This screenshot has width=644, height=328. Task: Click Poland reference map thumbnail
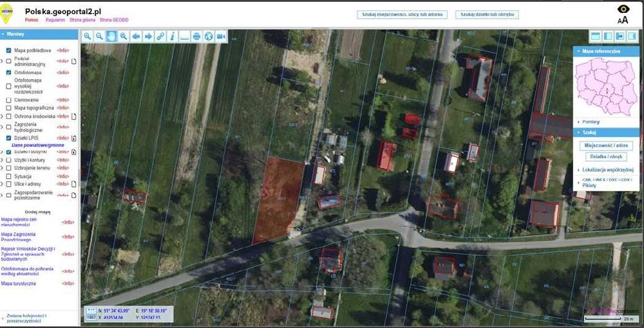coord(606,87)
